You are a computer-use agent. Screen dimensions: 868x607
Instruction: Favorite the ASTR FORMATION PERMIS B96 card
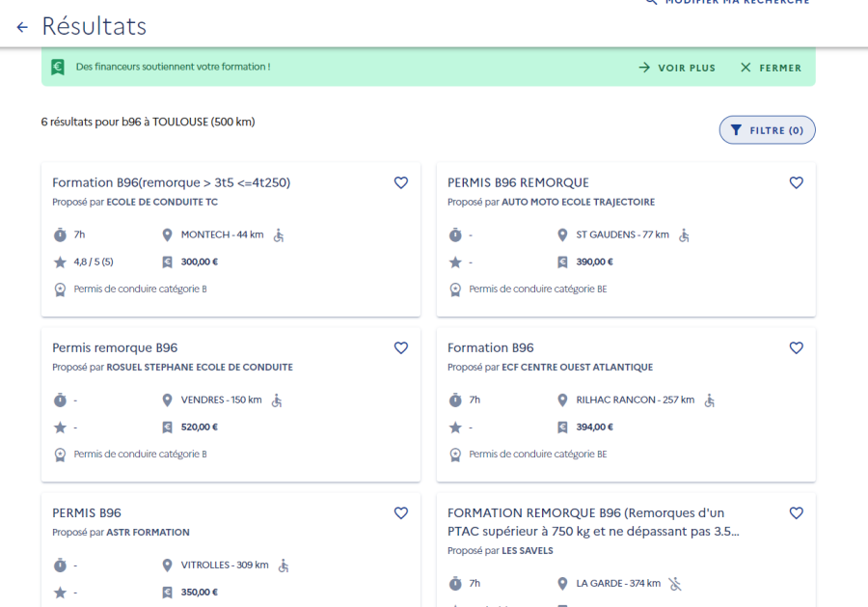[x=401, y=512]
